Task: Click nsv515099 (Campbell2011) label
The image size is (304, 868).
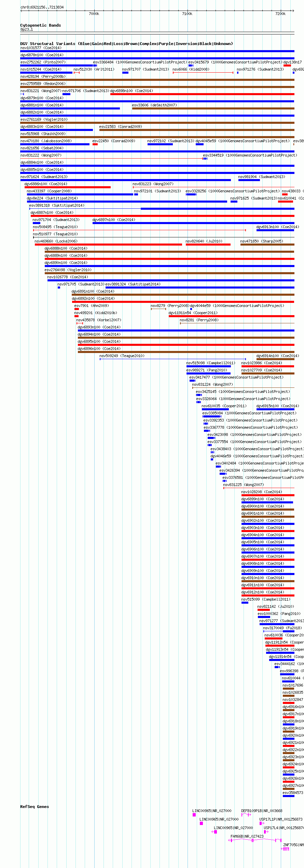Action: click(266, 599)
